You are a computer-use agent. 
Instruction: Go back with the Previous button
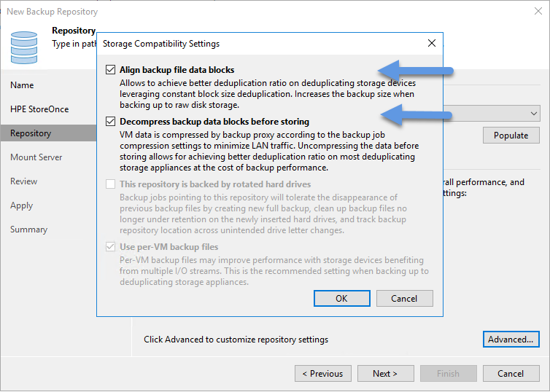point(323,374)
